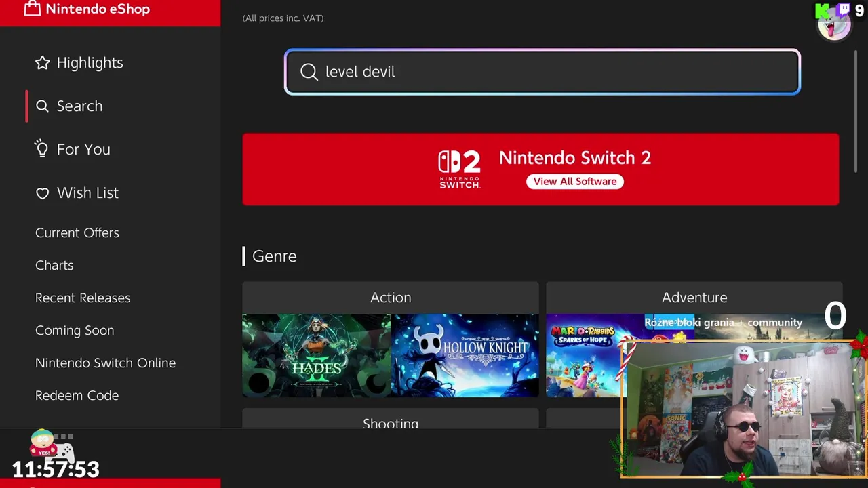The width and height of the screenshot is (868, 488).
Task: Select Redeem Code option
Action: coord(77,396)
